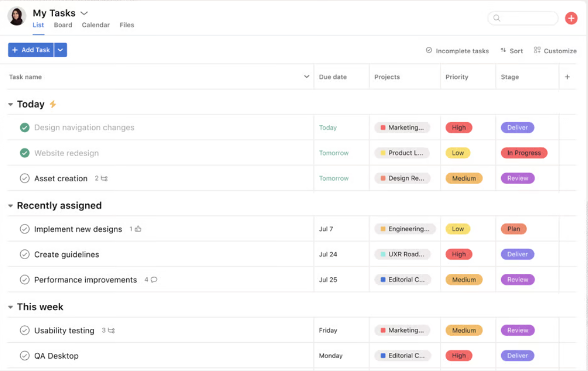Open the My Tasks title dropdown chevron
Image resolution: width=588 pixels, height=371 pixels.
[x=84, y=13]
